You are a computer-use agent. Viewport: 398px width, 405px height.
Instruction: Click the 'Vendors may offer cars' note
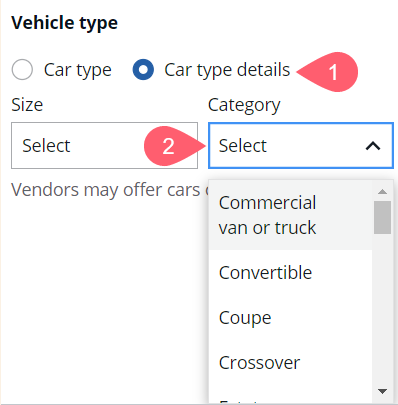[x=110, y=190]
